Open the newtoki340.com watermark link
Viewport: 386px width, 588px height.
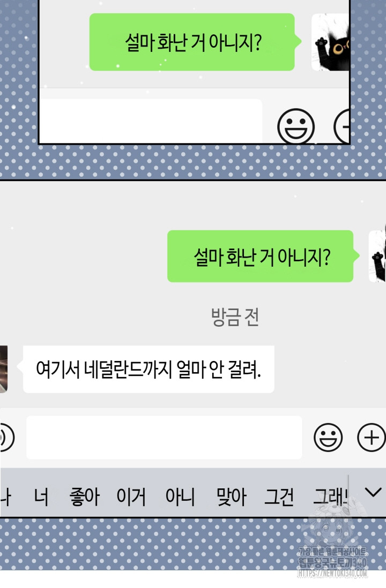click(333, 574)
